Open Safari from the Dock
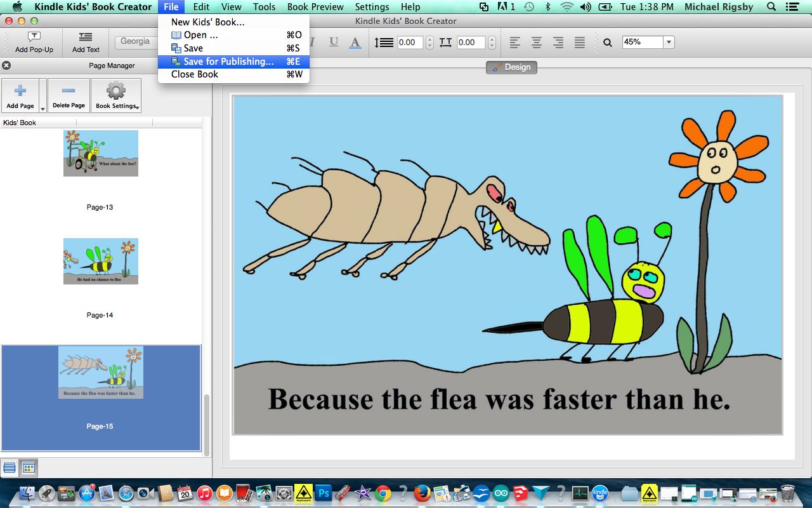Screen dimensions: 812x508 pyautogui.click(x=125, y=493)
